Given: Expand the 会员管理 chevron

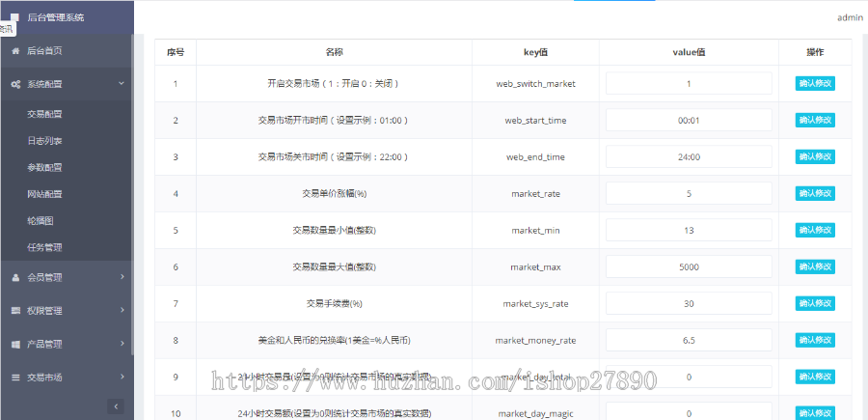Looking at the screenshot, I should pos(122,276).
